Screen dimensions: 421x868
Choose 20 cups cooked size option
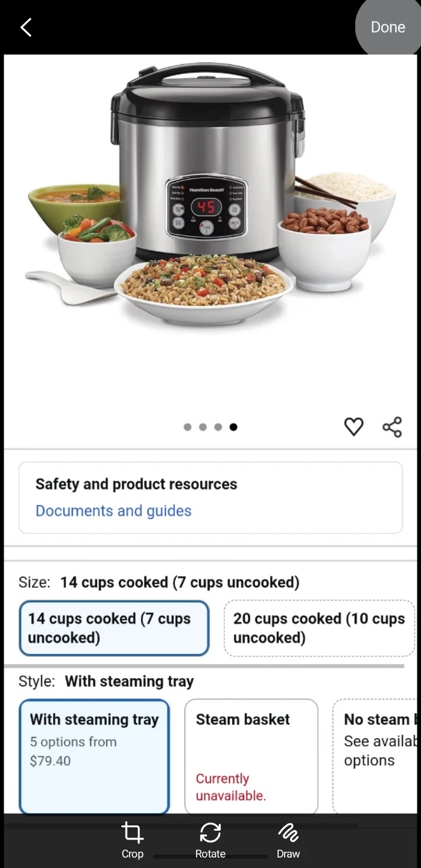point(319,628)
